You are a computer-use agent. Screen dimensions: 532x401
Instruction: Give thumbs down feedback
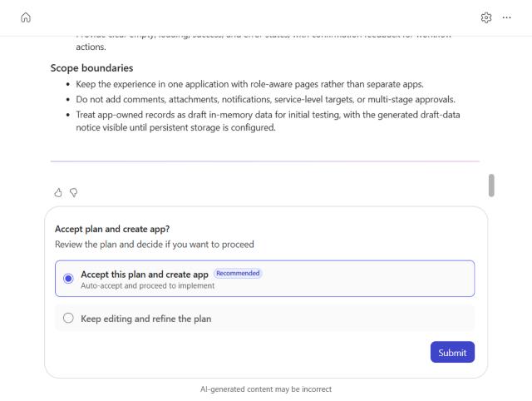click(74, 193)
